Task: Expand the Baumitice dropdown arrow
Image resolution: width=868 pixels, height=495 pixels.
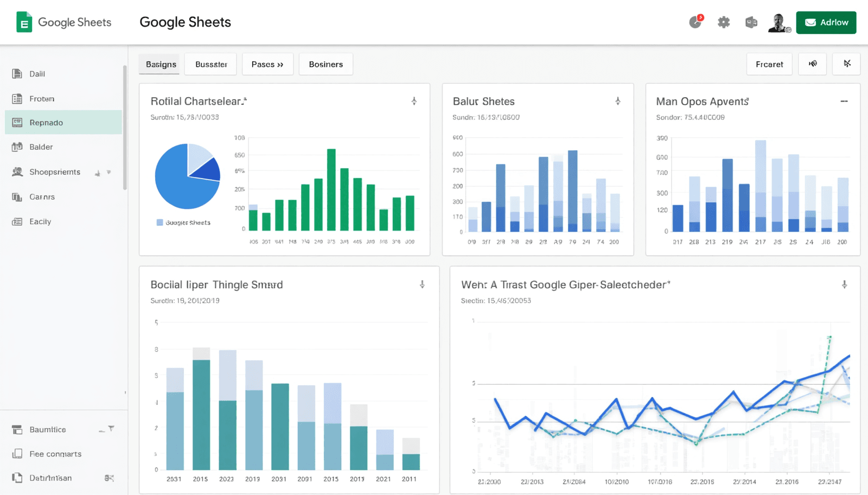Action: (111, 429)
